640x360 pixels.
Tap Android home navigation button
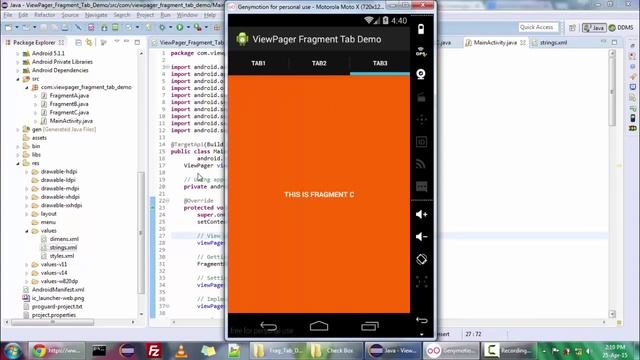click(319, 326)
